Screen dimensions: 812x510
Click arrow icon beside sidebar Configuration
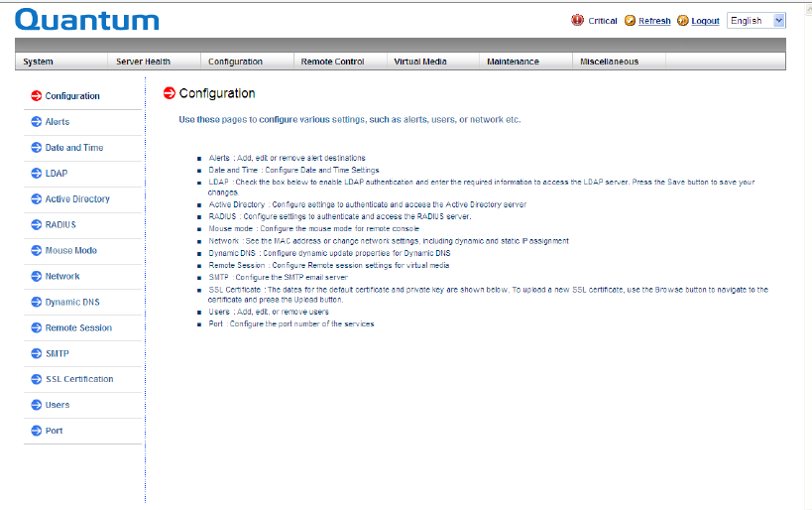37,96
